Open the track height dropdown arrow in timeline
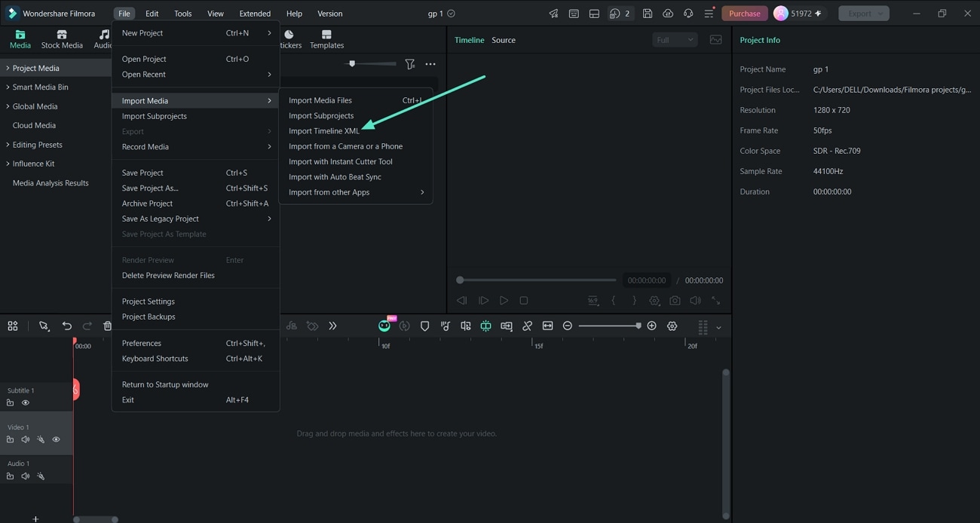 coord(718,328)
